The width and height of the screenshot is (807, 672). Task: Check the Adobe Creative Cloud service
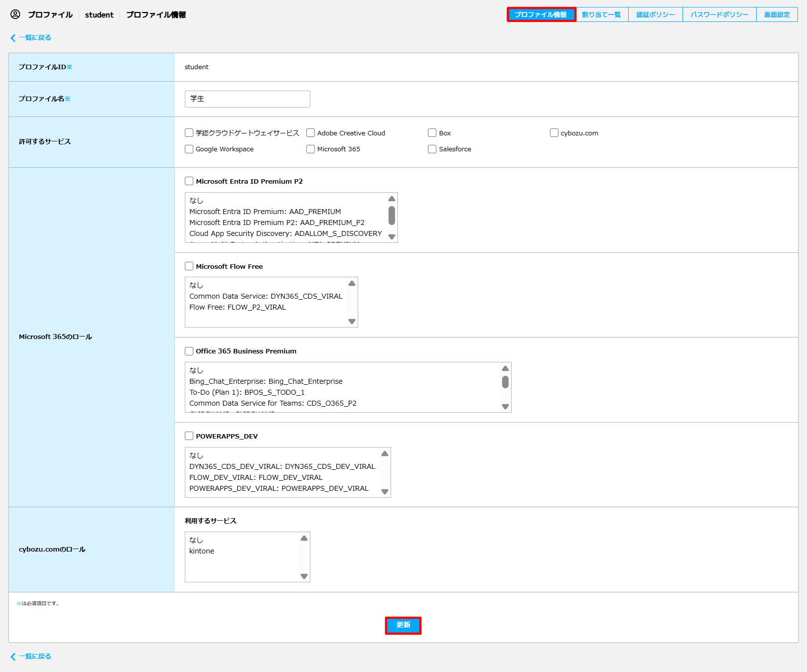point(310,133)
